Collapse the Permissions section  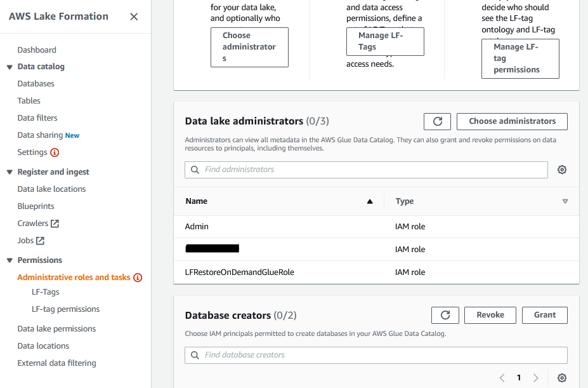tap(10, 260)
